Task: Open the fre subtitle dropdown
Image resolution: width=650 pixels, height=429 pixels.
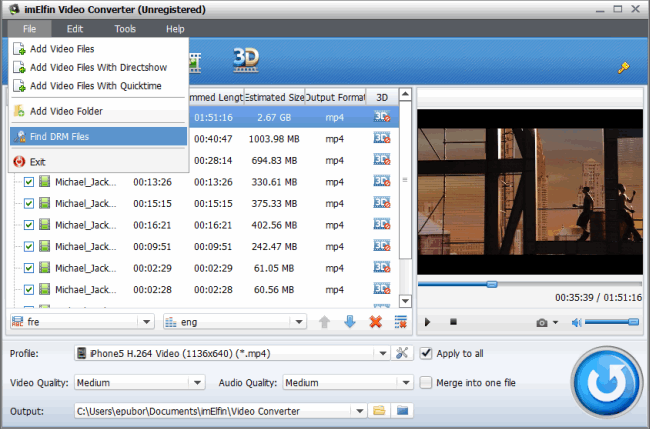Action: [146, 322]
